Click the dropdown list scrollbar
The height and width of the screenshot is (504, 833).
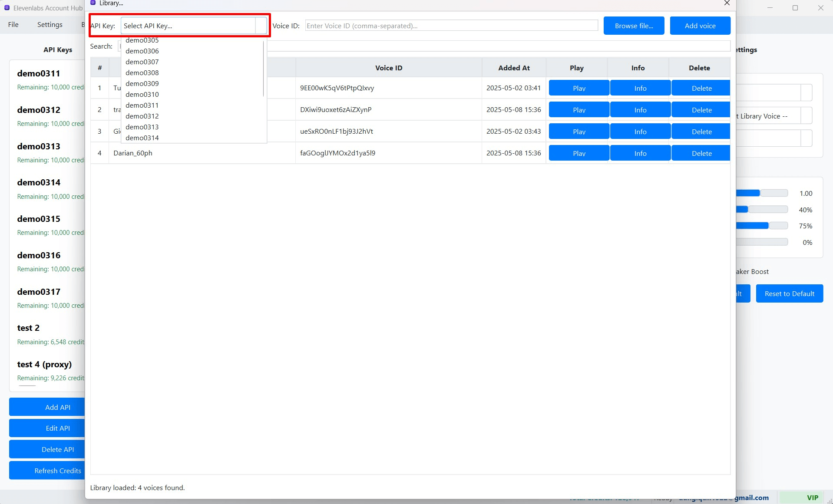pos(264,68)
